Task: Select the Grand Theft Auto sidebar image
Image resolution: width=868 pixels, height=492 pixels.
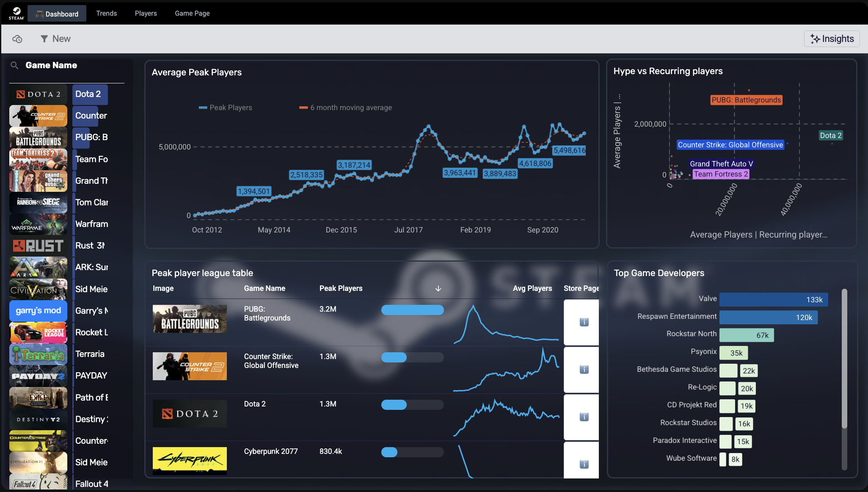Action: (x=38, y=181)
